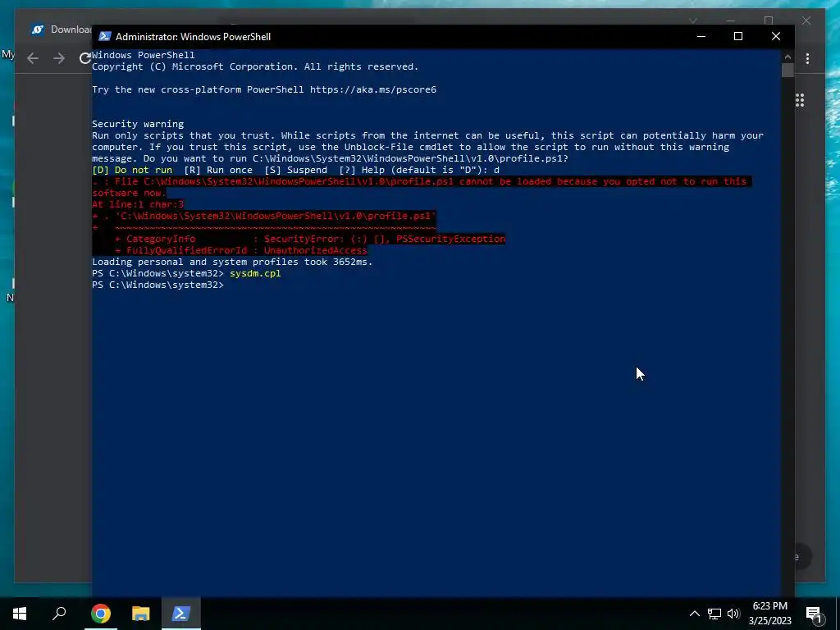The image size is (840, 630).
Task: Click the last empty PS prompt line
Action: (157, 285)
